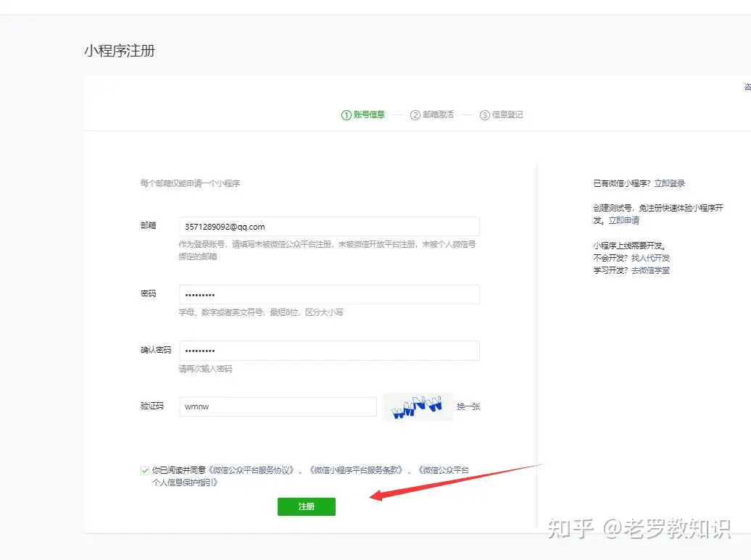751x560 pixels.
Task: Open the 《微信公众平台服务协议》 agreement link
Action: [x=251, y=470]
